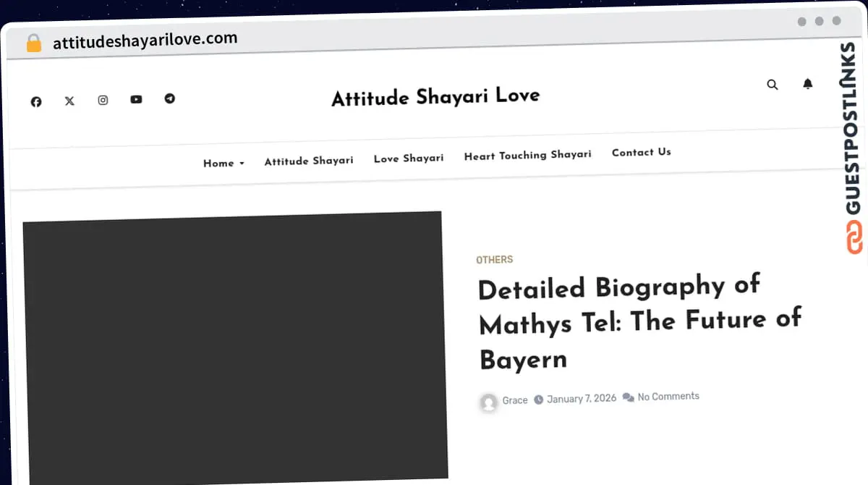Expand the Home menu dropdown arrow

click(x=242, y=164)
